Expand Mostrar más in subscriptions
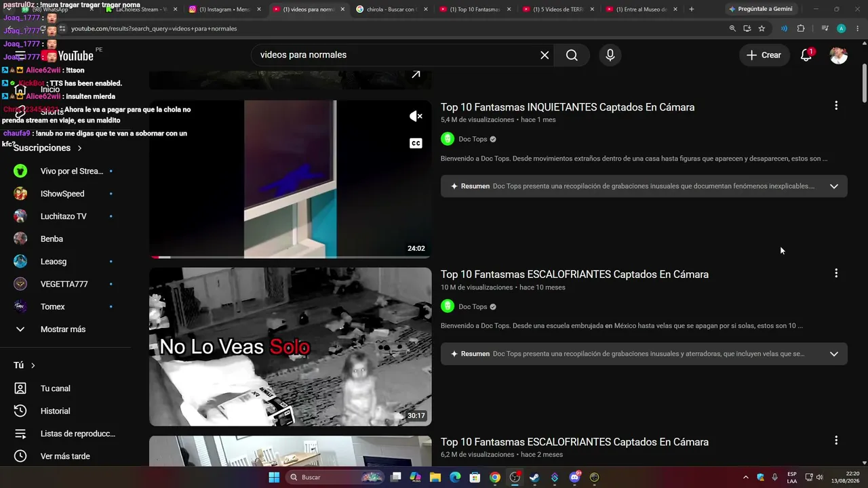The width and height of the screenshot is (868, 488). [64, 329]
